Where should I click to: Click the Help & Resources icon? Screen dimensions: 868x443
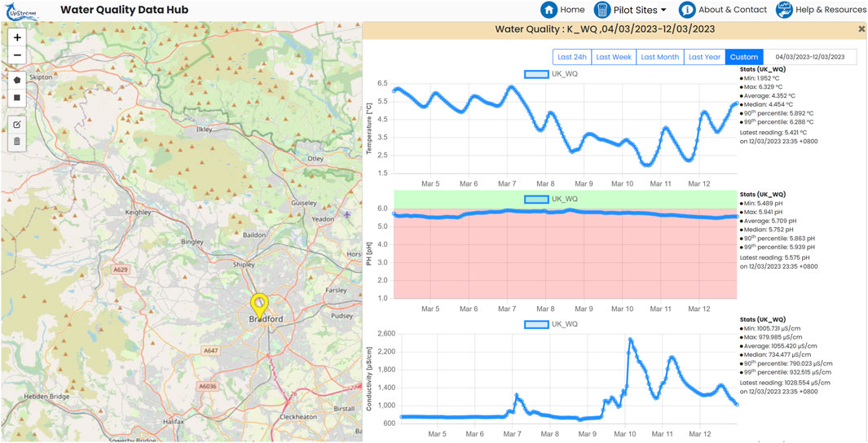point(784,10)
